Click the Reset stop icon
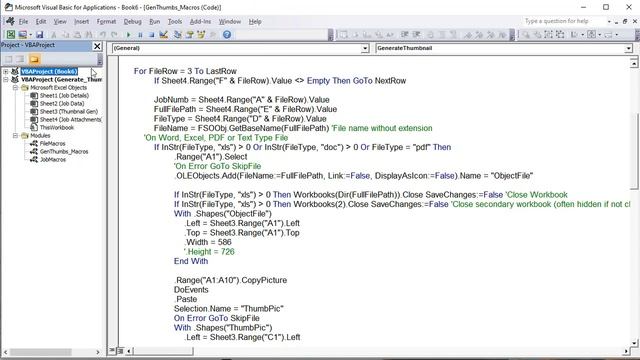Screen dimensions: 640x360 click(x=151, y=35)
